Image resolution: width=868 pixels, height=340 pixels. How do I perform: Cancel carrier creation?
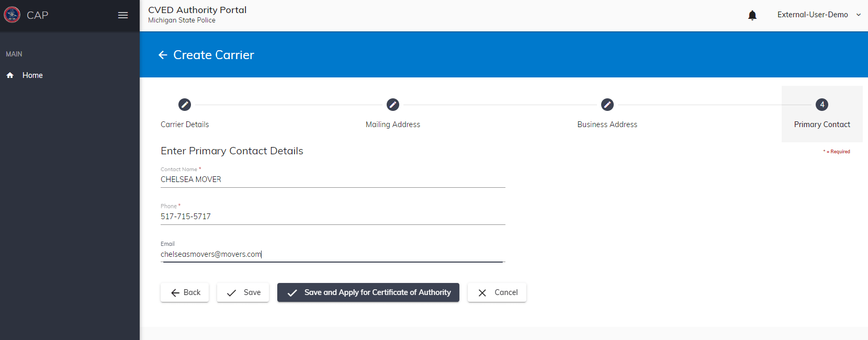(x=497, y=292)
